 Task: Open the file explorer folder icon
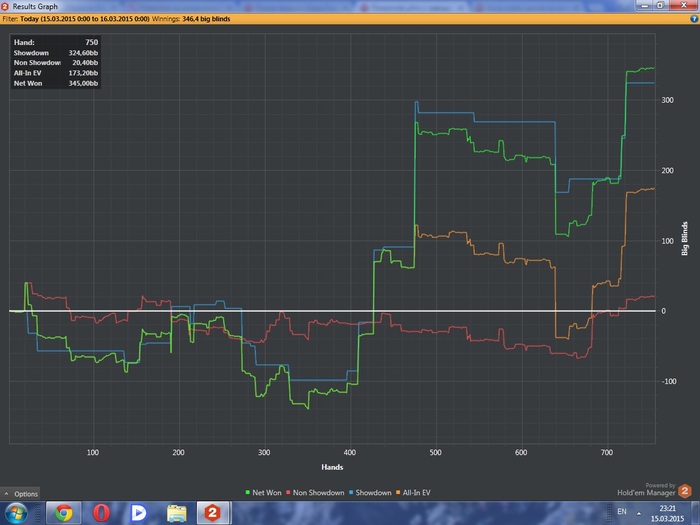tap(176, 513)
